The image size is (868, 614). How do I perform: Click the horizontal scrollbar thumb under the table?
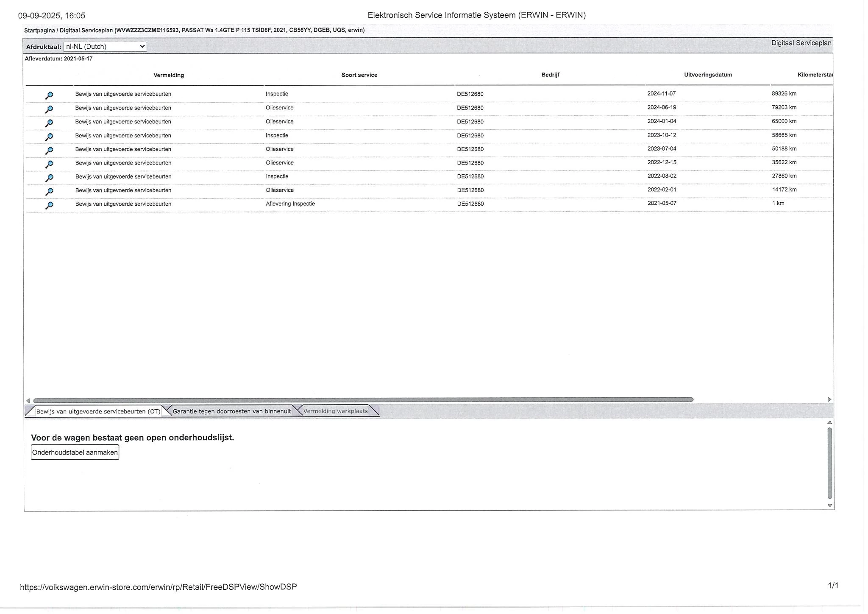point(363,399)
